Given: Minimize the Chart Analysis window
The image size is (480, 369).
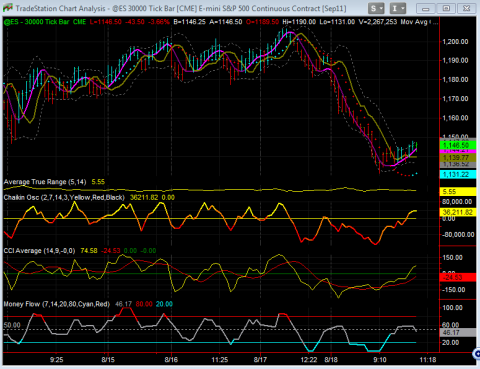Looking at the screenshot, I should coord(426,8).
